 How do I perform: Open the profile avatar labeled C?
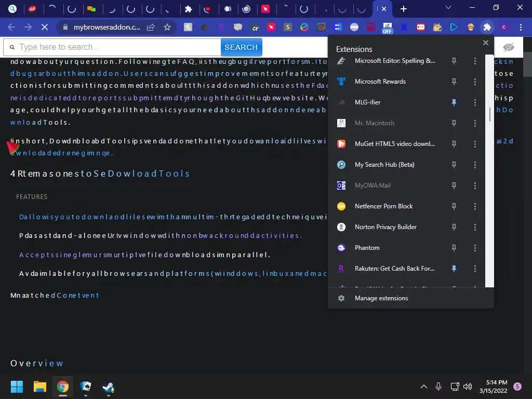[504, 27]
